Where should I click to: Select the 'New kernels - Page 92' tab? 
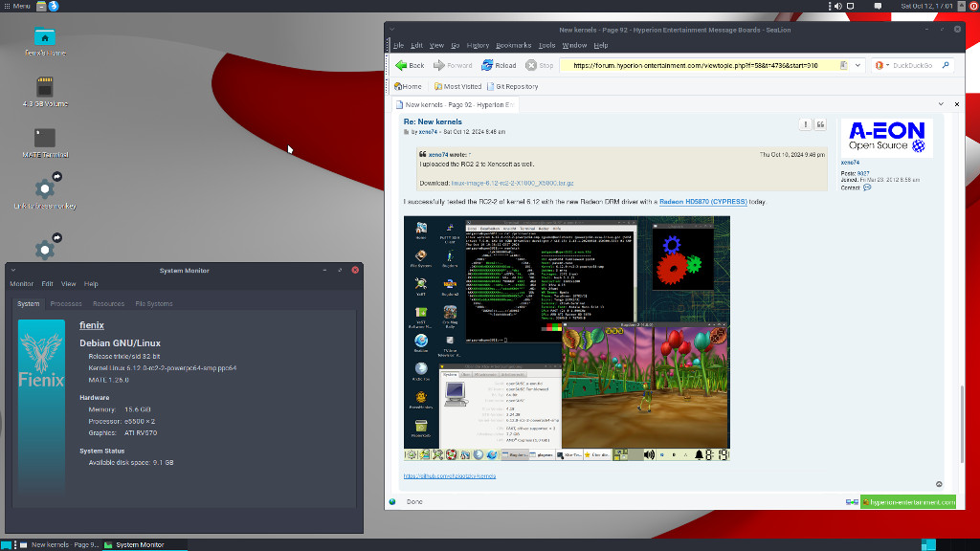pos(454,104)
